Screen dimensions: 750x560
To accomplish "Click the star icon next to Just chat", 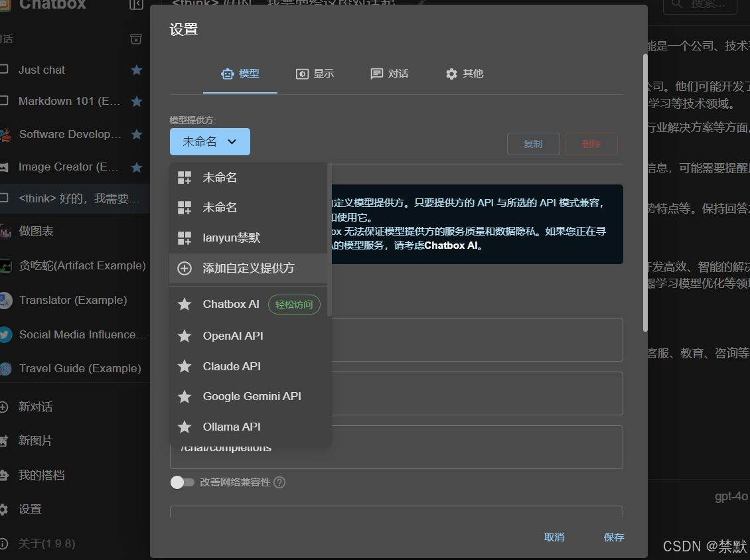I will point(137,70).
